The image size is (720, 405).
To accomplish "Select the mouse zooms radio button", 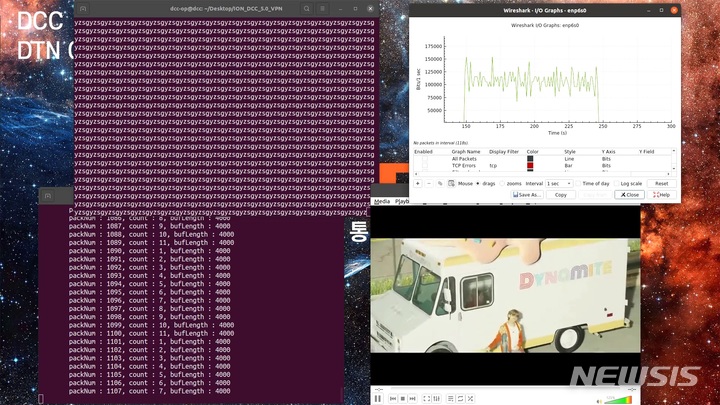I will tap(503, 184).
